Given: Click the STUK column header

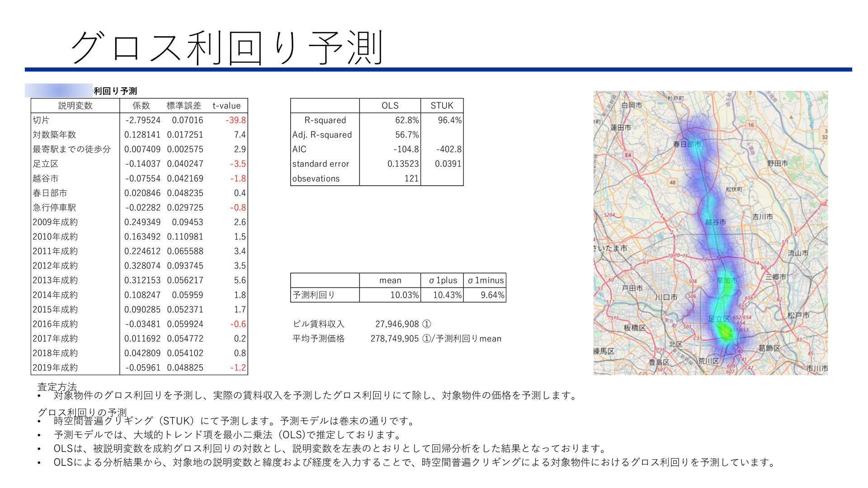Looking at the screenshot, I should pos(442,106).
